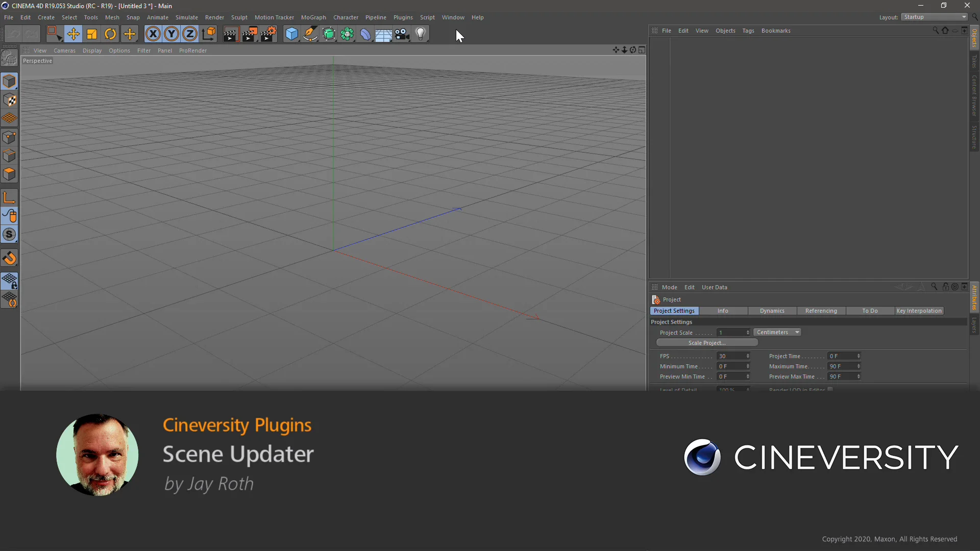Image resolution: width=980 pixels, height=551 pixels.
Task: Add a Cube primitive object
Action: (x=291, y=34)
